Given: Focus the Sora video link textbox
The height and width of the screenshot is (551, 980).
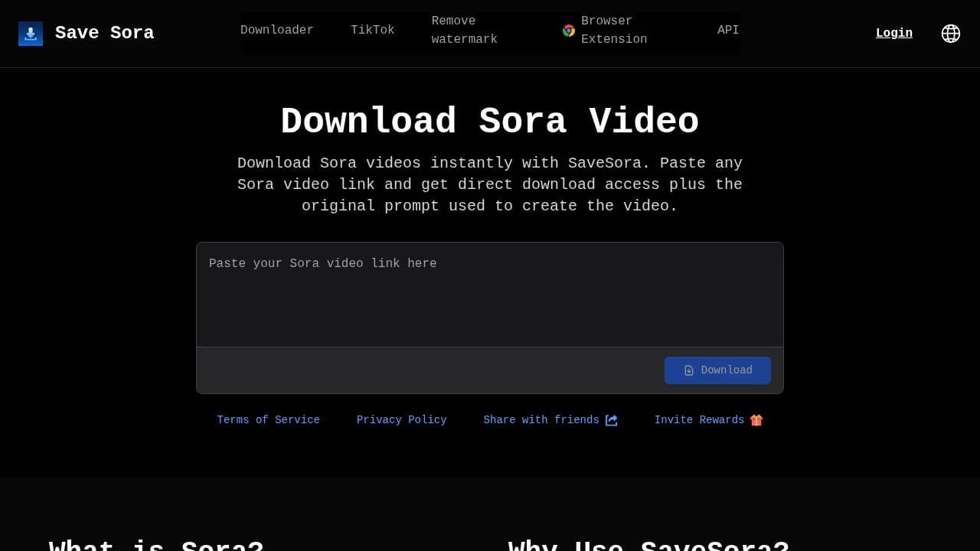Looking at the screenshot, I should 490,295.
